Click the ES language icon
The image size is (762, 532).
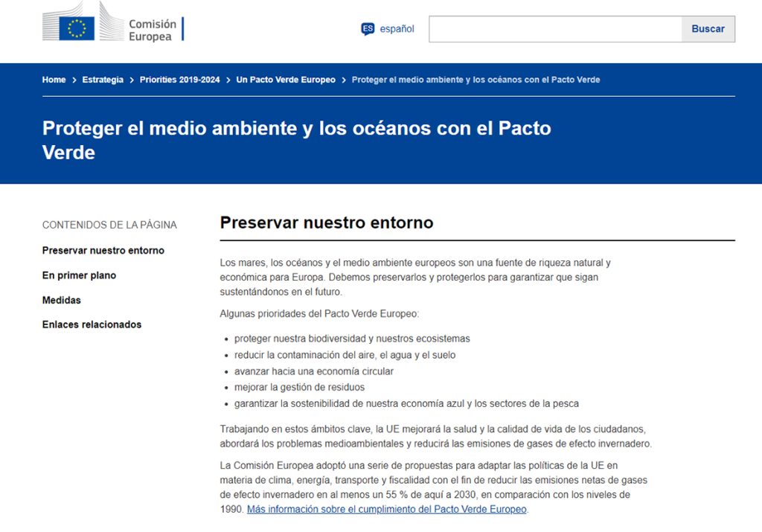click(x=368, y=29)
